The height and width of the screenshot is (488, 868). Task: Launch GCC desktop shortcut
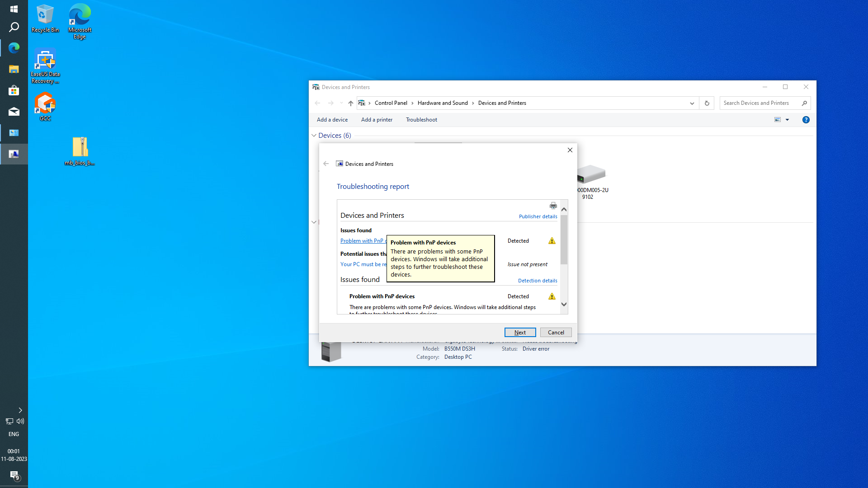[45, 107]
